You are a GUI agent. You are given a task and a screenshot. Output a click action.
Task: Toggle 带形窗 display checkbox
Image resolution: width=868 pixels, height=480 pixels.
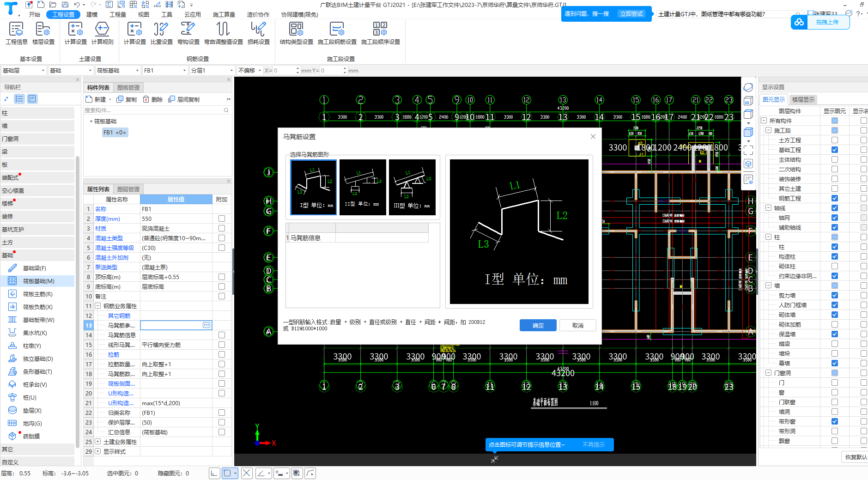click(x=835, y=421)
